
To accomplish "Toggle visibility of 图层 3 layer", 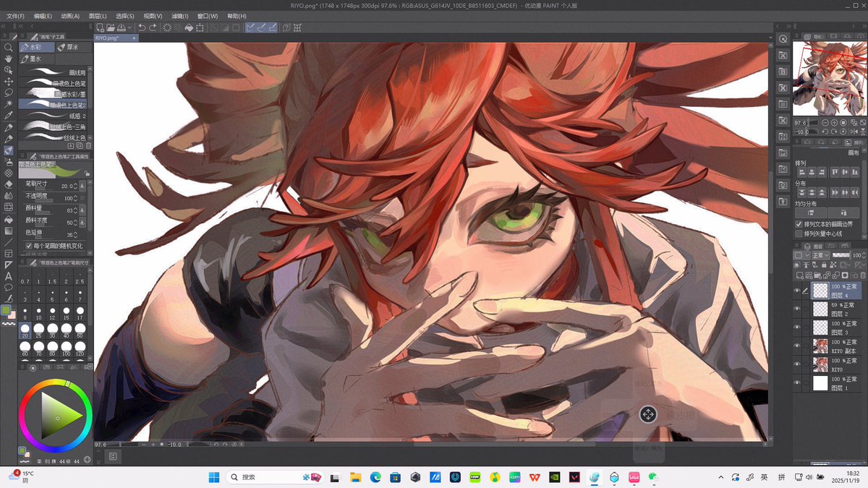I will (797, 327).
